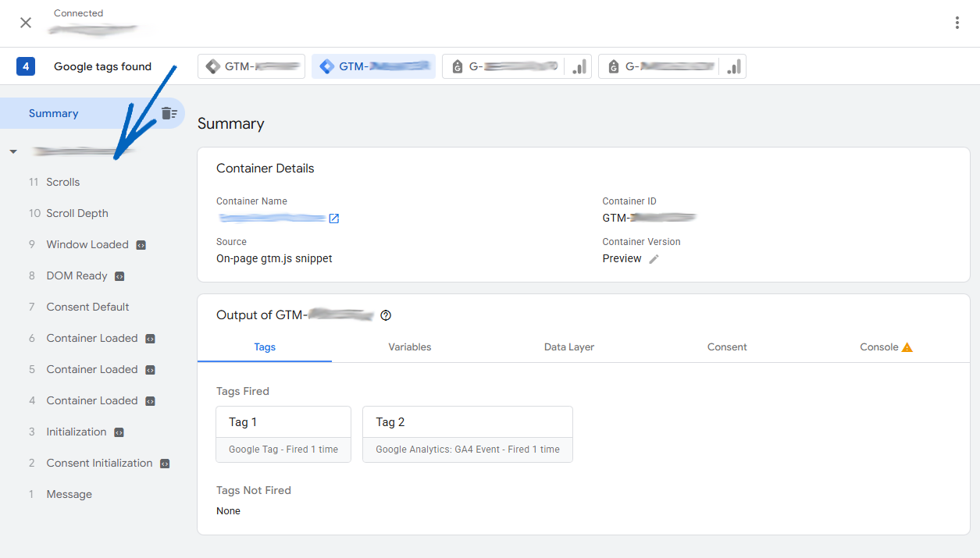The width and height of the screenshot is (980, 558).
Task: Click code icon on event 4 Container Loaded
Action: point(150,401)
